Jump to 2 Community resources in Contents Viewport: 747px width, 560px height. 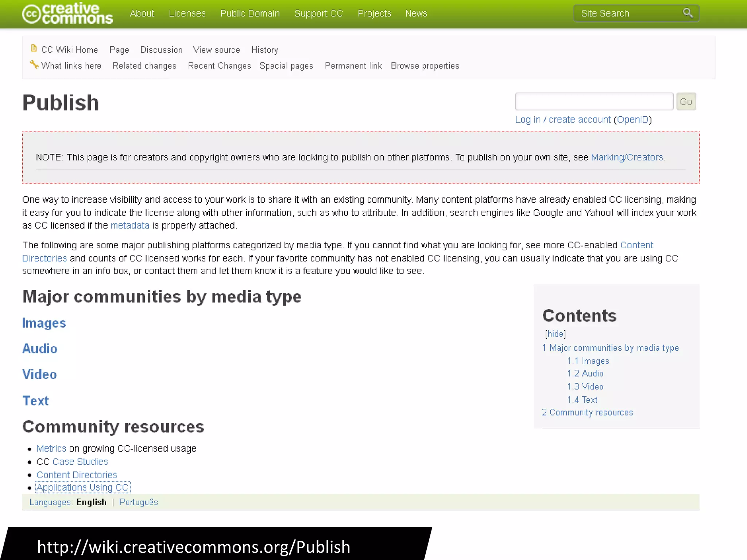pyautogui.click(x=587, y=412)
